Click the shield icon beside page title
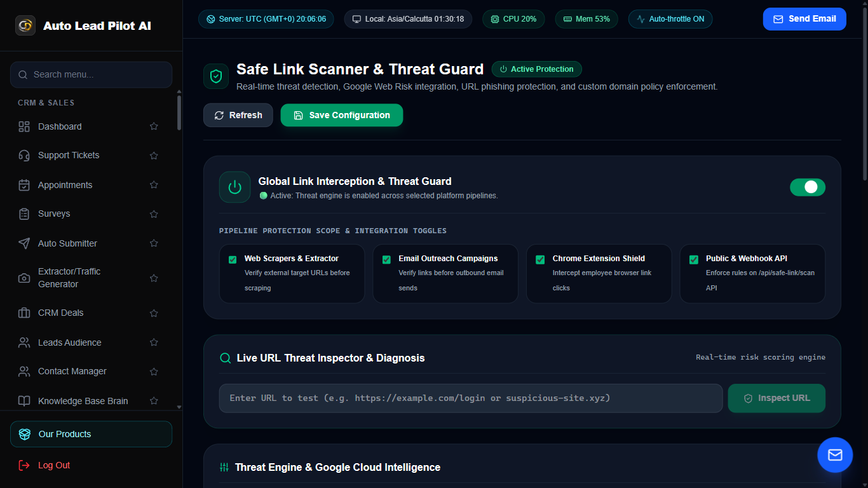This screenshot has height=488, width=868. tap(216, 76)
